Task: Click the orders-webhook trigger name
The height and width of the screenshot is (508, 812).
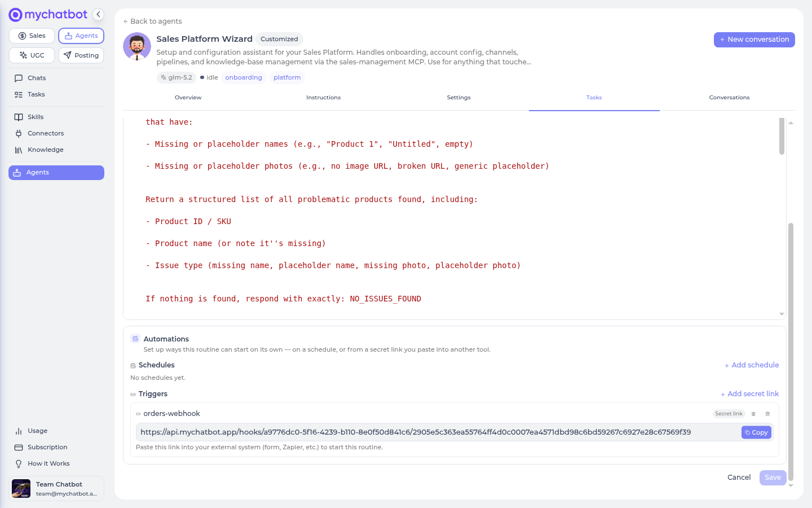Action: [x=171, y=414]
